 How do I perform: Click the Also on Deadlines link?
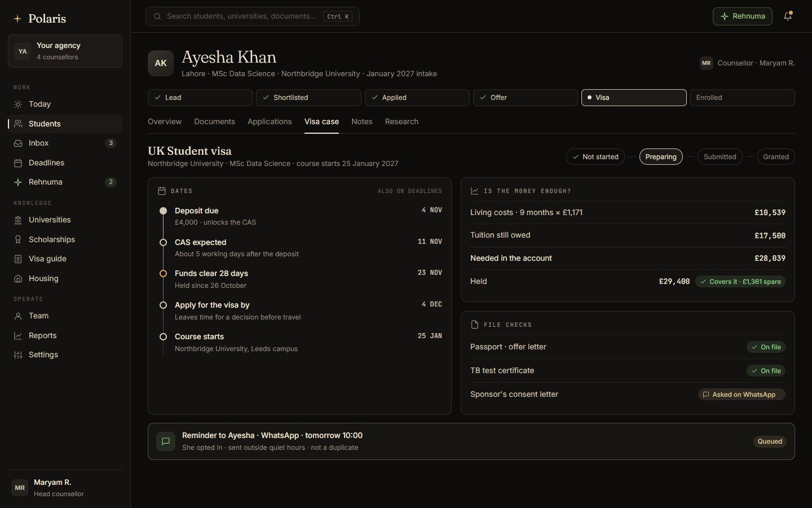coord(410,191)
